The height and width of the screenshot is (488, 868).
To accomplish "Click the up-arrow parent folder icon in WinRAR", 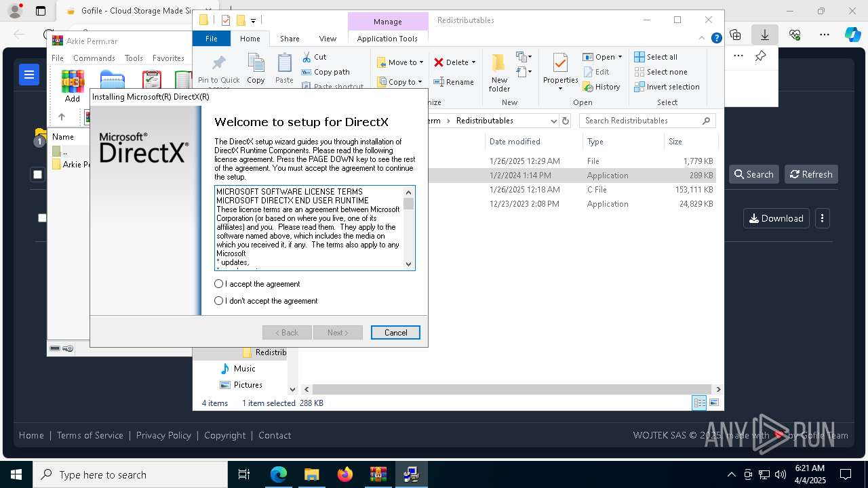I will point(61,117).
